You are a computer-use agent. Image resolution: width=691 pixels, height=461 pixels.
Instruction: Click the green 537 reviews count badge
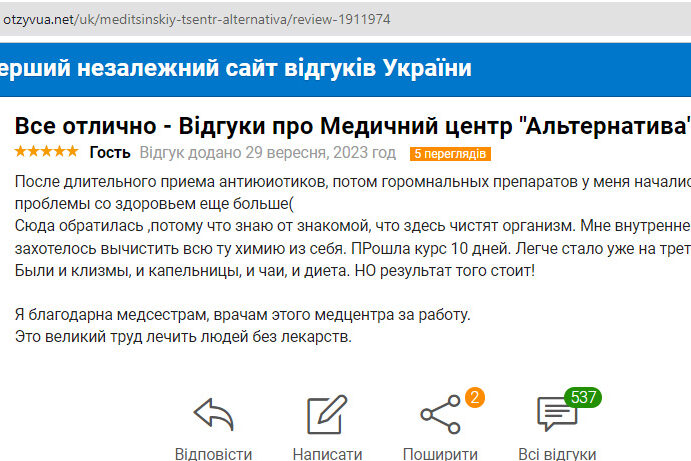point(582,397)
